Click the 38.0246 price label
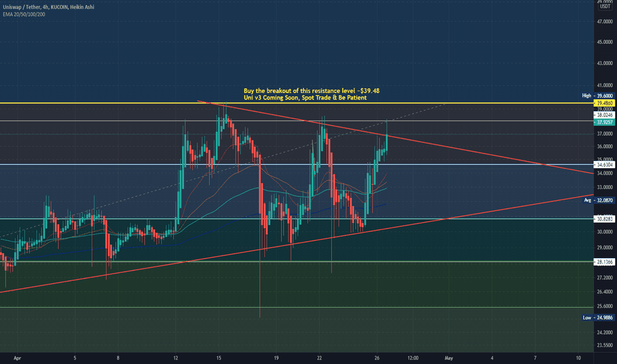The image size is (617, 364). point(604,115)
